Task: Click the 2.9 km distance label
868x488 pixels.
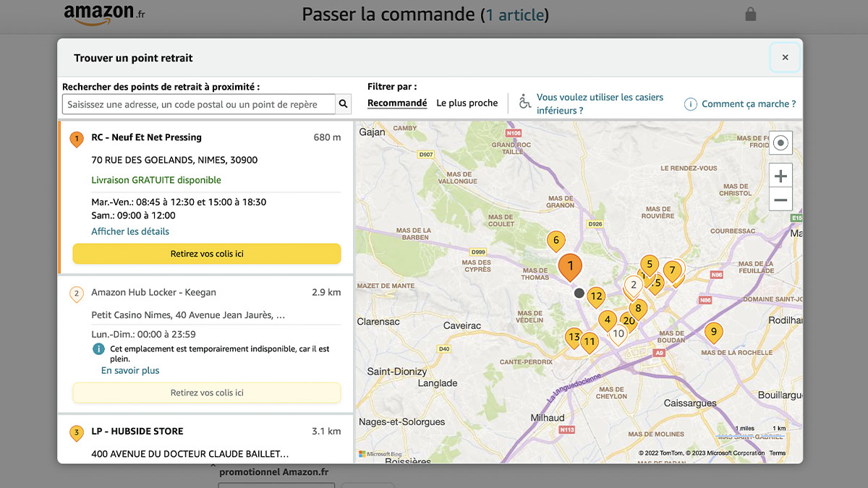Action: pyautogui.click(x=326, y=292)
